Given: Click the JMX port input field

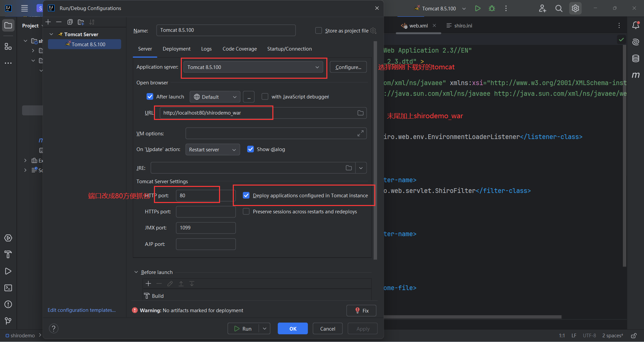Looking at the screenshot, I should [206, 228].
